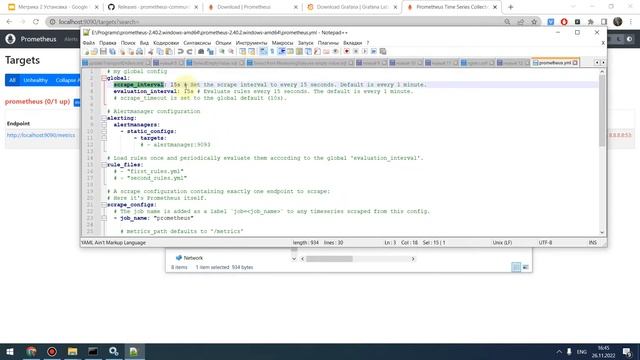Viewport: 640px width, 360px height.
Task: Start macro recording with the red record icon
Action: (347, 51)
